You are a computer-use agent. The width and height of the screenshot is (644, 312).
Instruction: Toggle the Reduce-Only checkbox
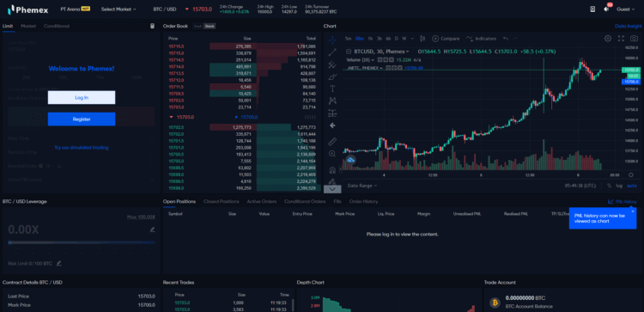[x=152, y=152]
